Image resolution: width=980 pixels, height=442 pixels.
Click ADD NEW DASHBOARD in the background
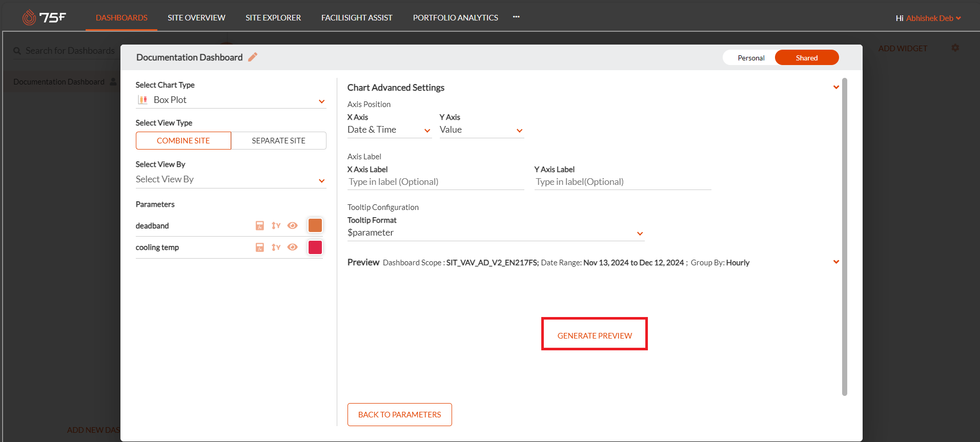93,430
